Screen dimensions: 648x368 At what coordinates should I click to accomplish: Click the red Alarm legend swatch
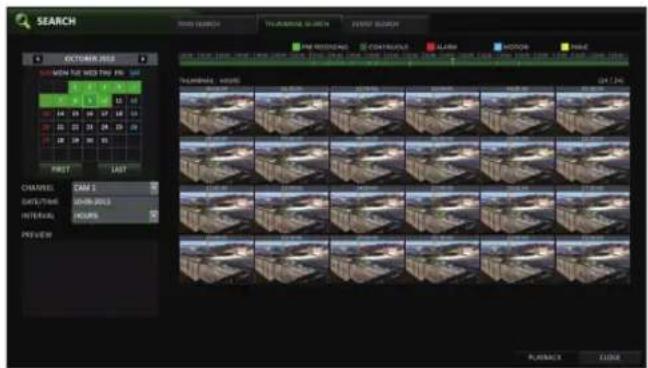coord(431,47)
